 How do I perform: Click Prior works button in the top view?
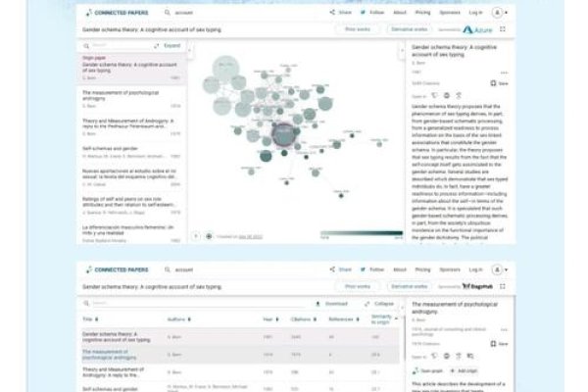(360, 30)
